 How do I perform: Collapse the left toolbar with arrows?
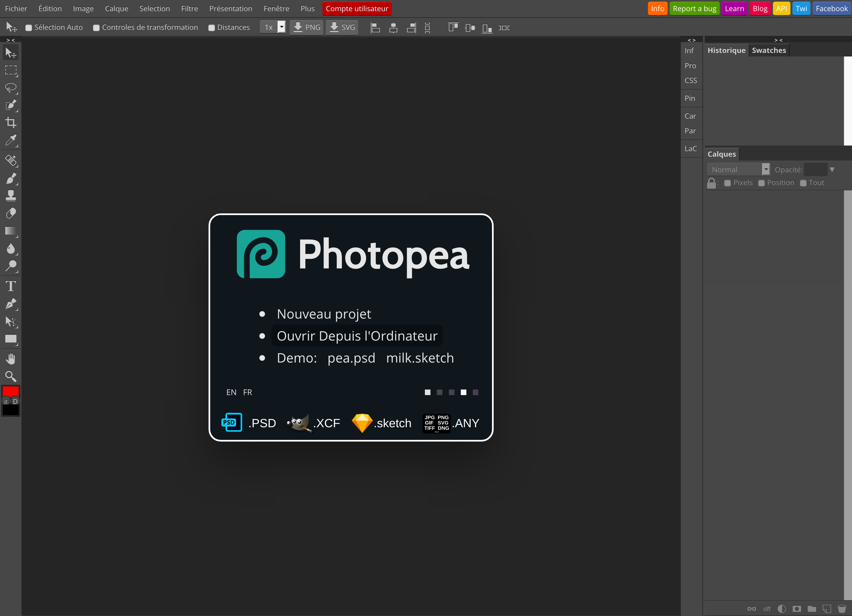pyautogui.click(x=11, y=40)
